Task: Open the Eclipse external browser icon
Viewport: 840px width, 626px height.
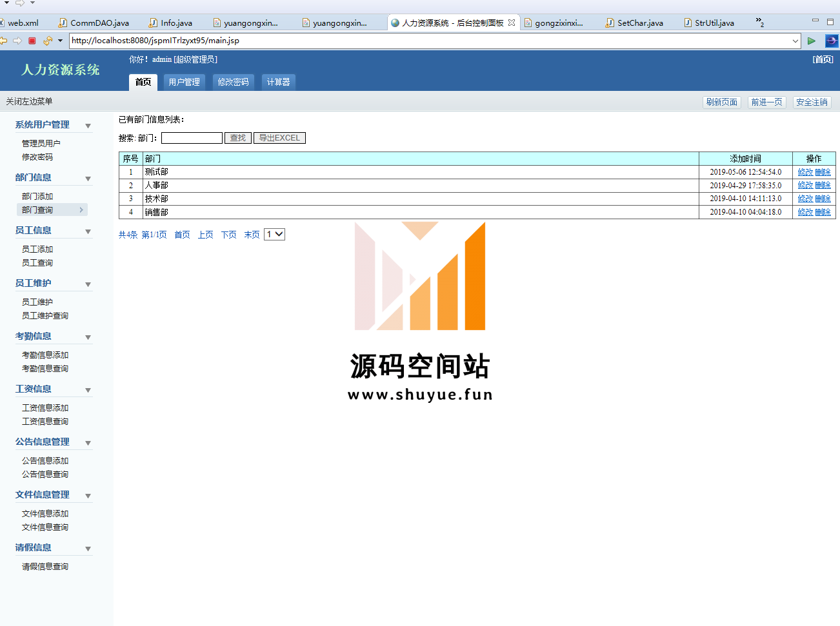Action: (x=832, y=41)
